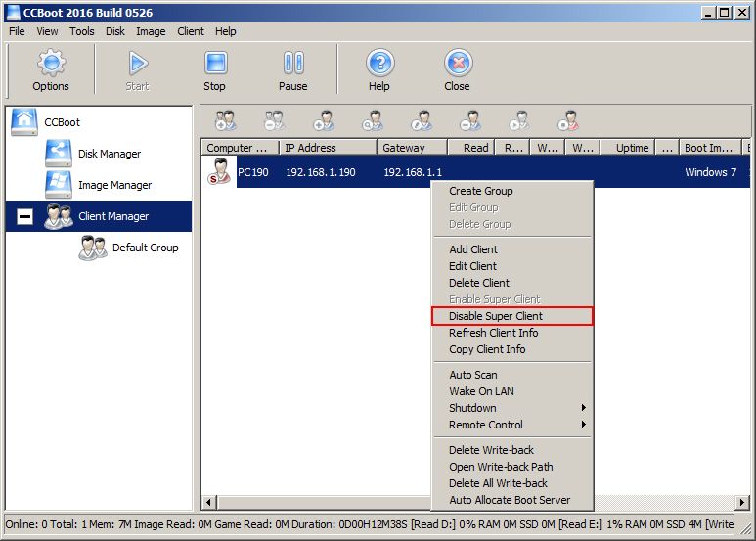756x541 pixels.
Task: Choose Wake On LAN
Action: pyautogui.click(x=512, y=391)
